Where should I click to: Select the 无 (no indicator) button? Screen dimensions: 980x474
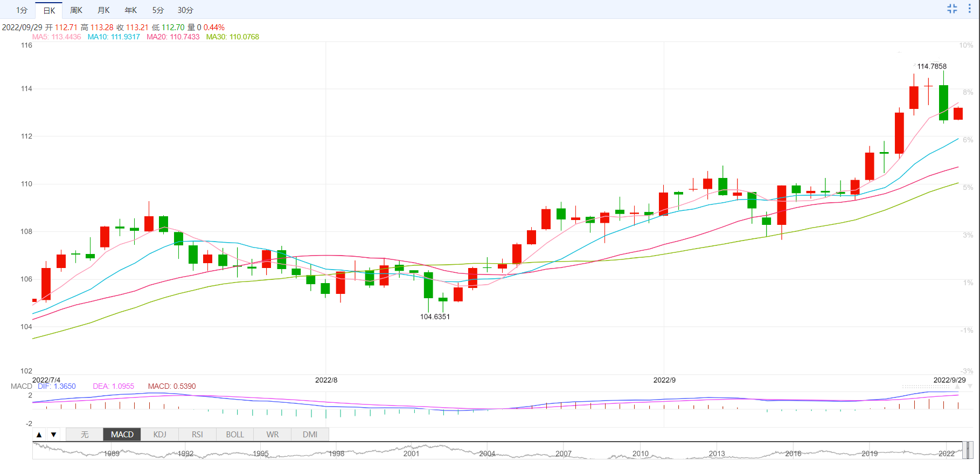[85, 435]
